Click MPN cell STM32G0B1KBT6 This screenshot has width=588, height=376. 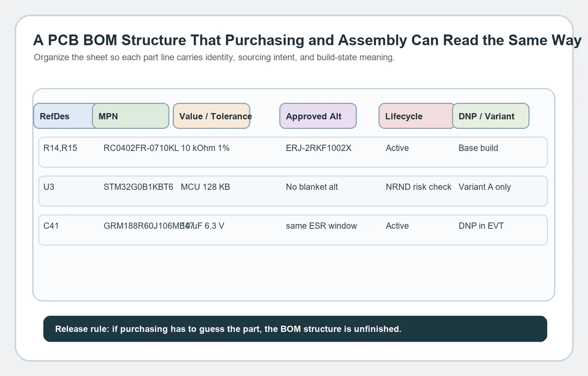coord(138,187)
